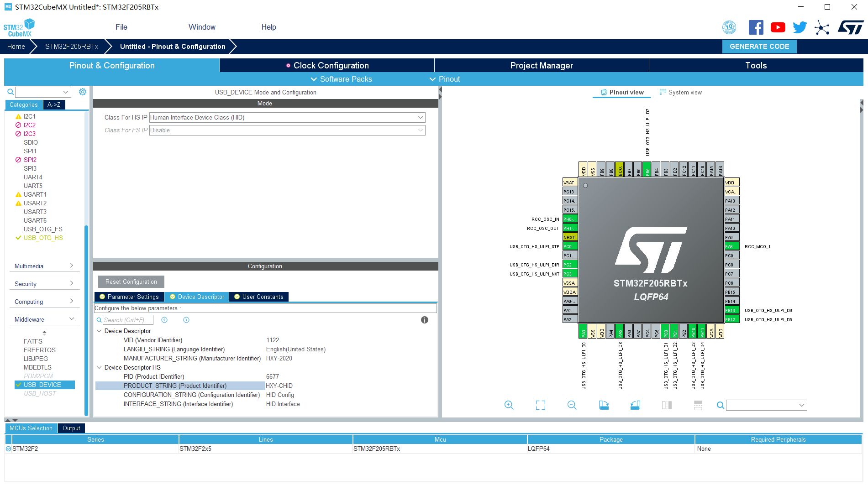Open the Window menu
This screenshot has height=485, width=868.
[x=202, y=27]
